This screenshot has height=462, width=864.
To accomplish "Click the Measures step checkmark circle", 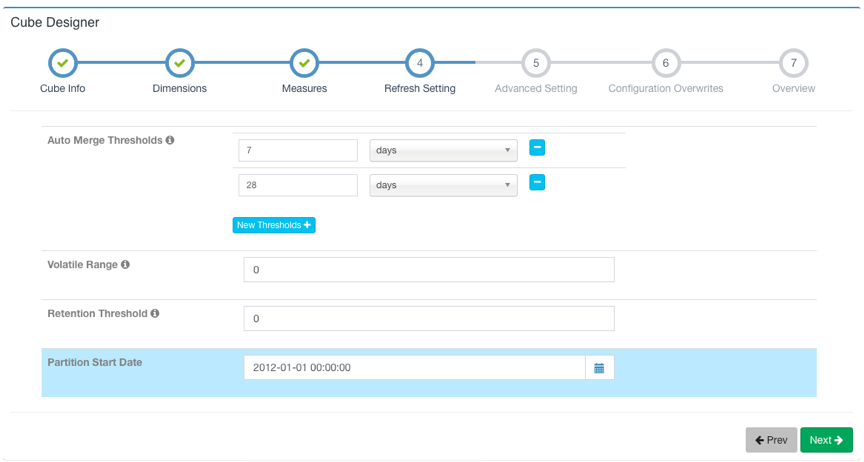I will (304, 63).
